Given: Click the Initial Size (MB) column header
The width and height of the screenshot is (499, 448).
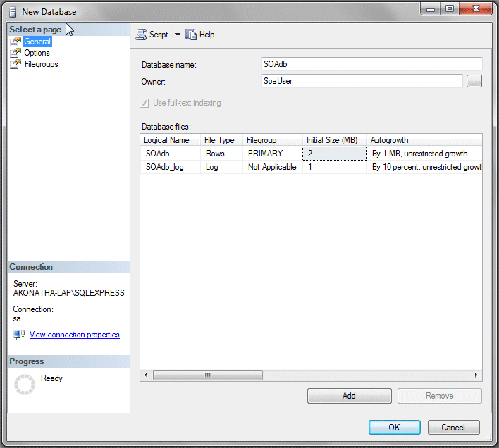Looking at the screenshot, I should pyautogui.click(x=335, y=140).
